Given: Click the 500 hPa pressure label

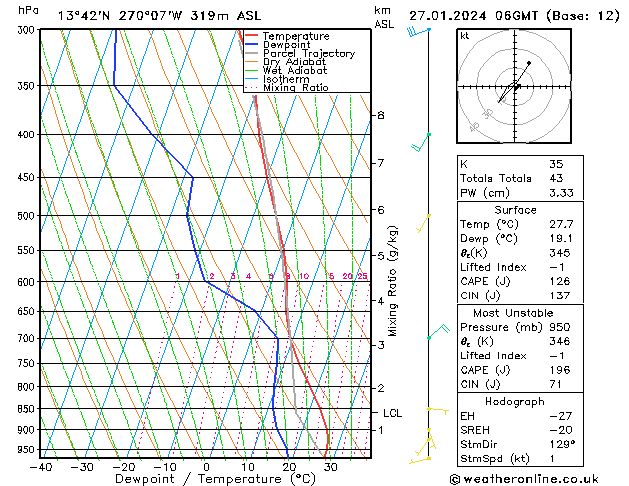Looking at the screenshot, I should [28, 216].
